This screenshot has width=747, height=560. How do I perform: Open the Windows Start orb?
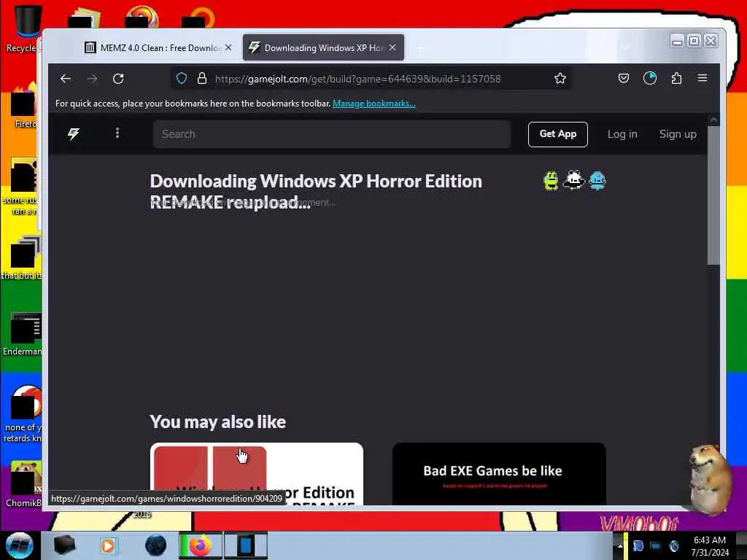(20, 545)
